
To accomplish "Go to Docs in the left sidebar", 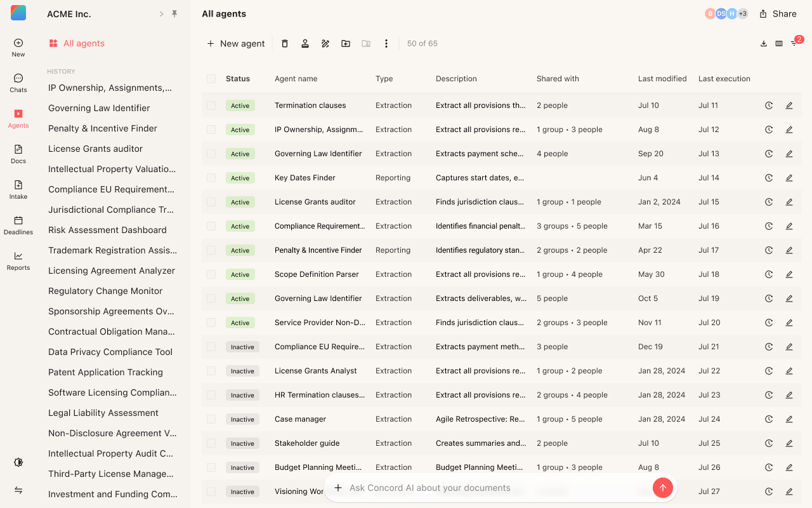I will click(18, 154).
